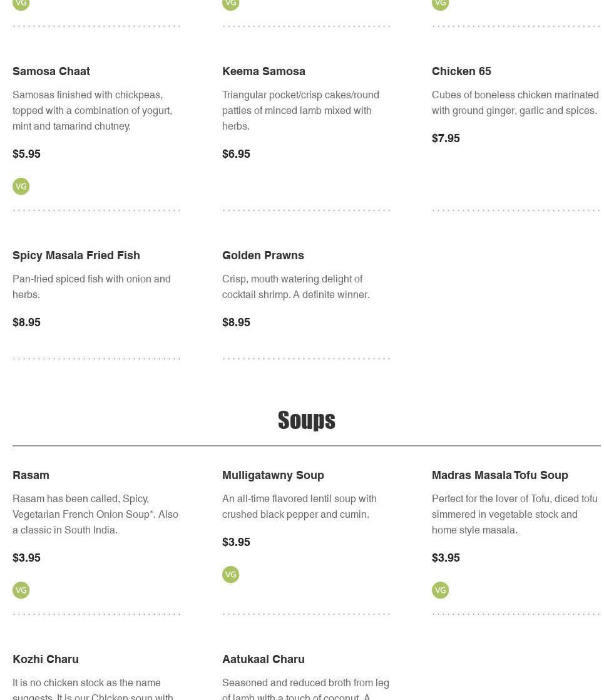Select Madras Masala Tofu Soup title
This screenshot has width=604, height=700.
pyautogui.click(x=500, y=475)
